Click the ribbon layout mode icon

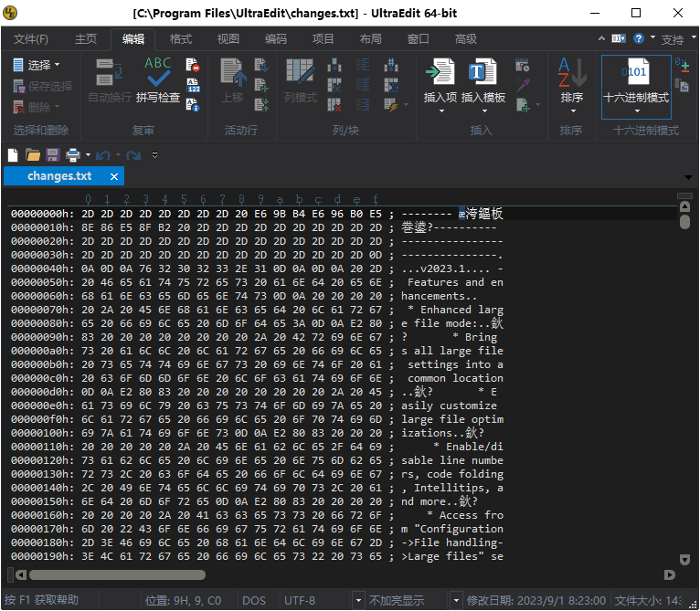pos(619,39)
